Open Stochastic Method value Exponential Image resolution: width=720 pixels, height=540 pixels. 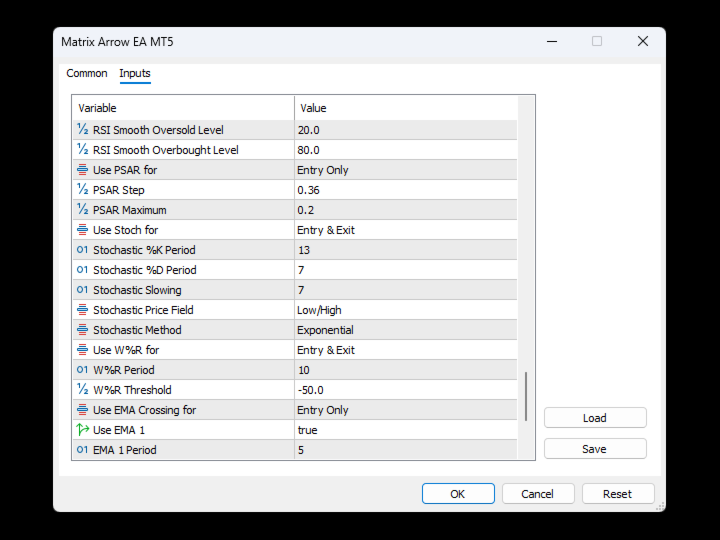click(405, 330)
